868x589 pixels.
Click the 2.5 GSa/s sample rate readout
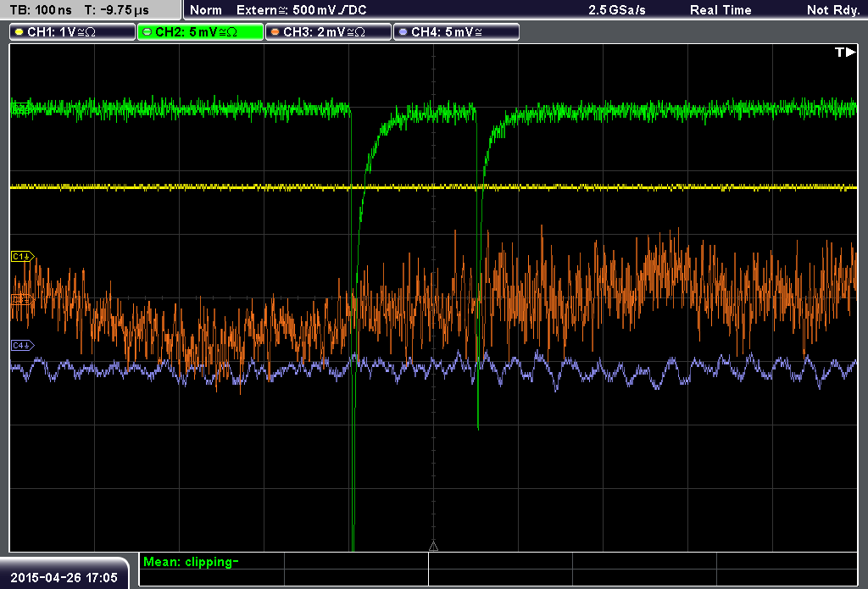[x=617, y=10]
